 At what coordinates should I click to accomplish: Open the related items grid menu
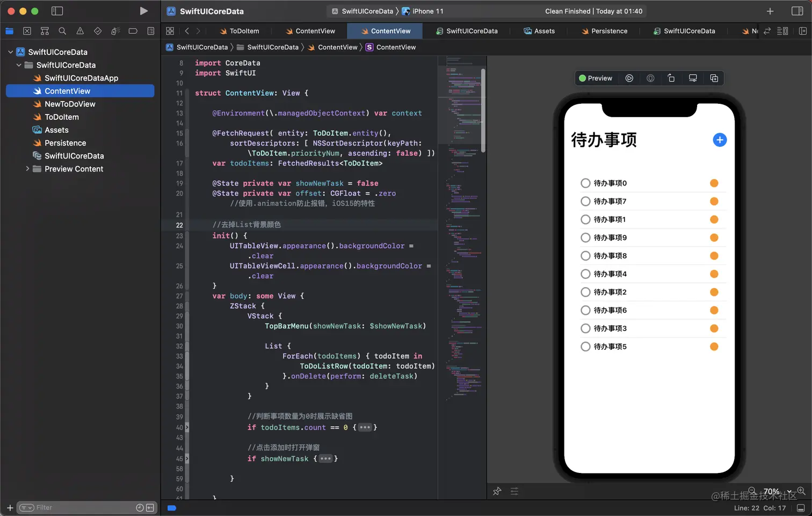170,31
